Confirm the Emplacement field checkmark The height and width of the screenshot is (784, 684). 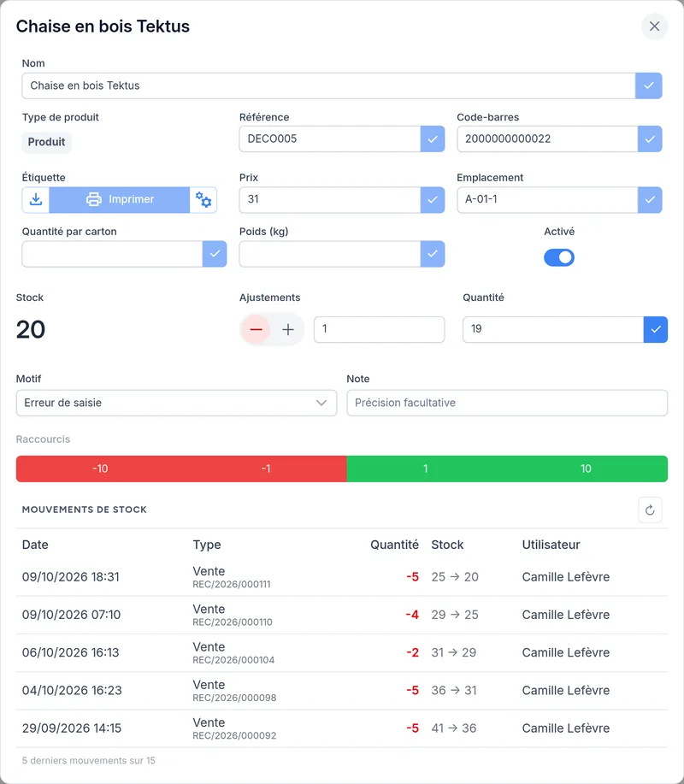(650, 199)
